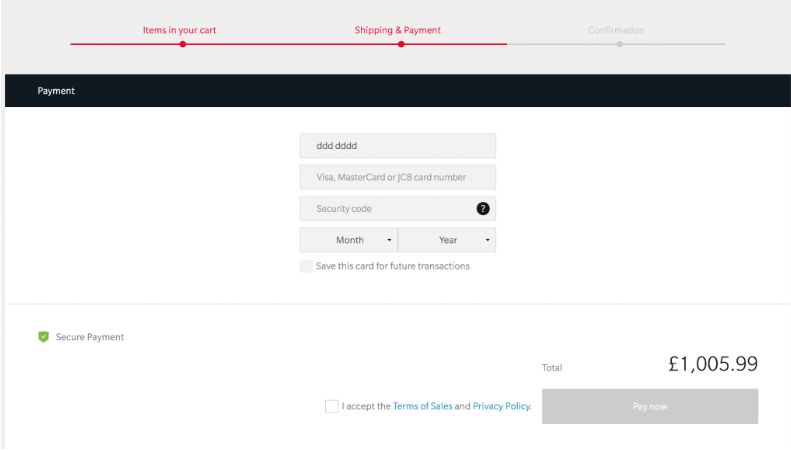Click the progress dot under Shipping & Payment
Screen dimensions: 791x450
[x=401, y=44]
